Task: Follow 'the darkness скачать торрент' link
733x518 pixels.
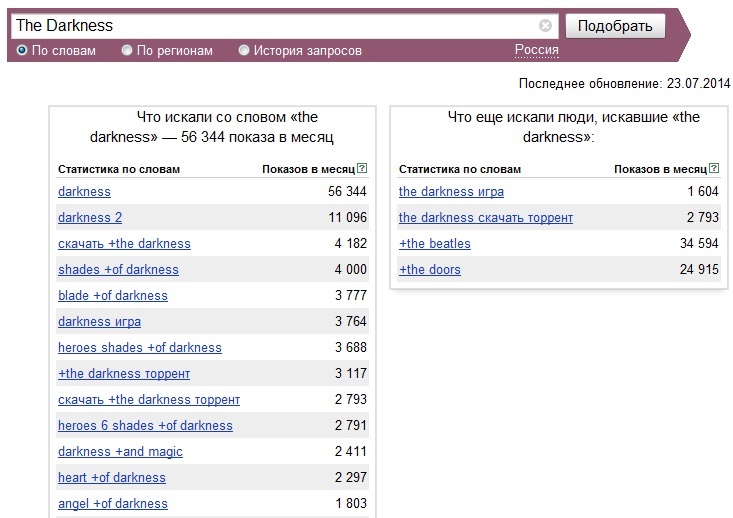Action: 486,217
